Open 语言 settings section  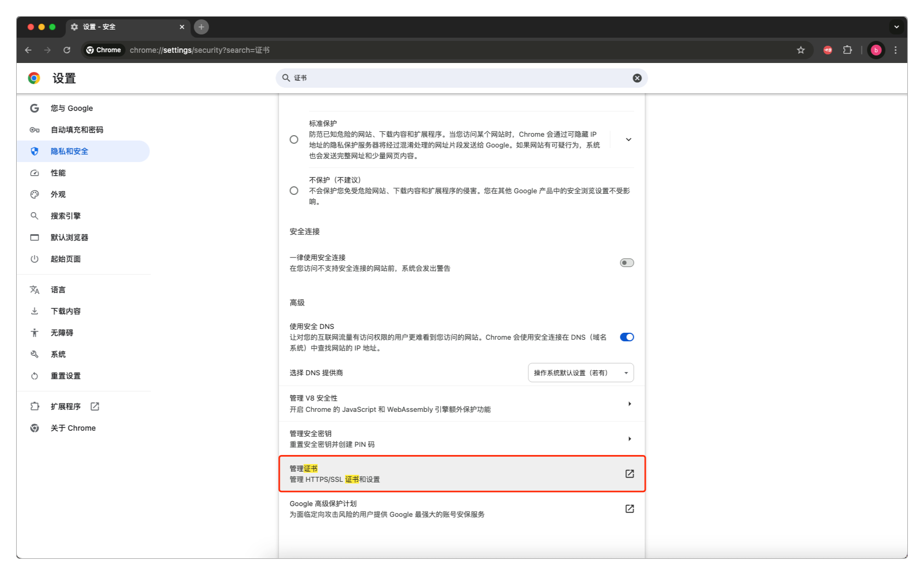[x=83, y=290]
